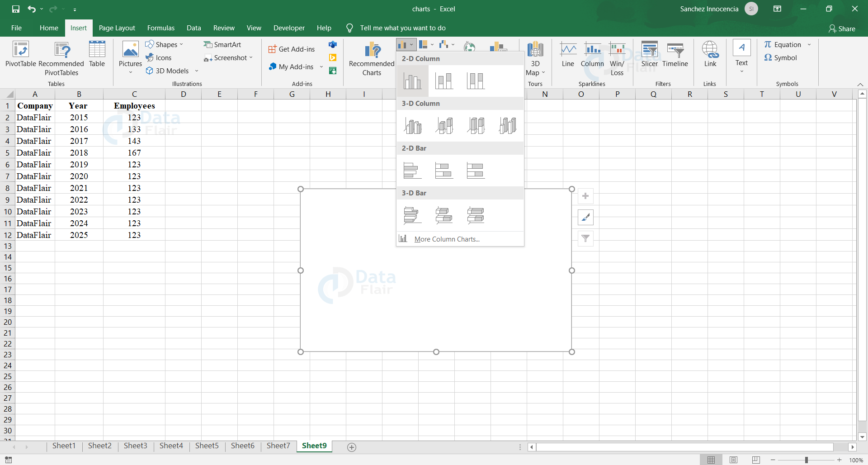Add a new sheet with plus button
The height and width of the screenshot is (465, 868).
(352, 447)
